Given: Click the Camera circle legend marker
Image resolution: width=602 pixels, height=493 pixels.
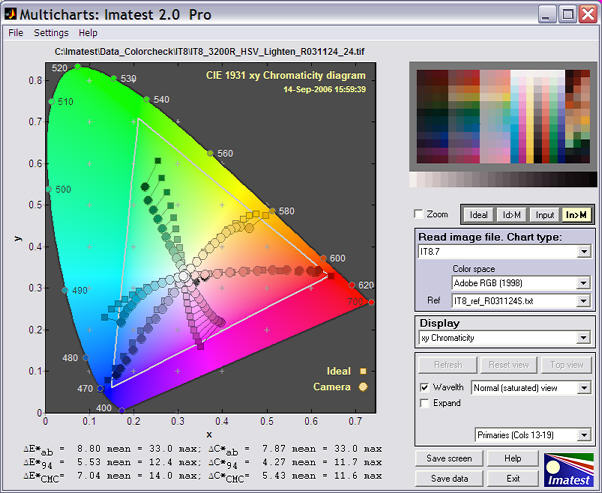Looking at the screenshot, I should pyautogui.click(x=363, y=387).
